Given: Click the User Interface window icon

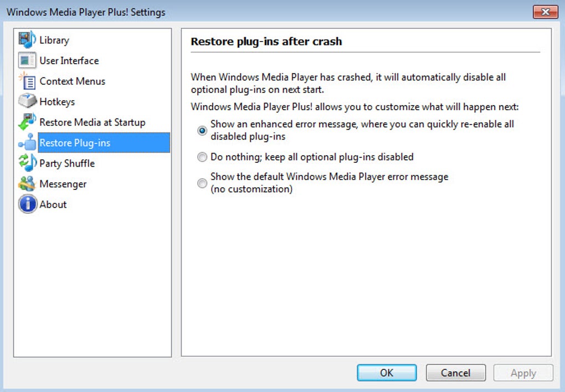Looking at the screenshot, I should click(x=27, y=60).
